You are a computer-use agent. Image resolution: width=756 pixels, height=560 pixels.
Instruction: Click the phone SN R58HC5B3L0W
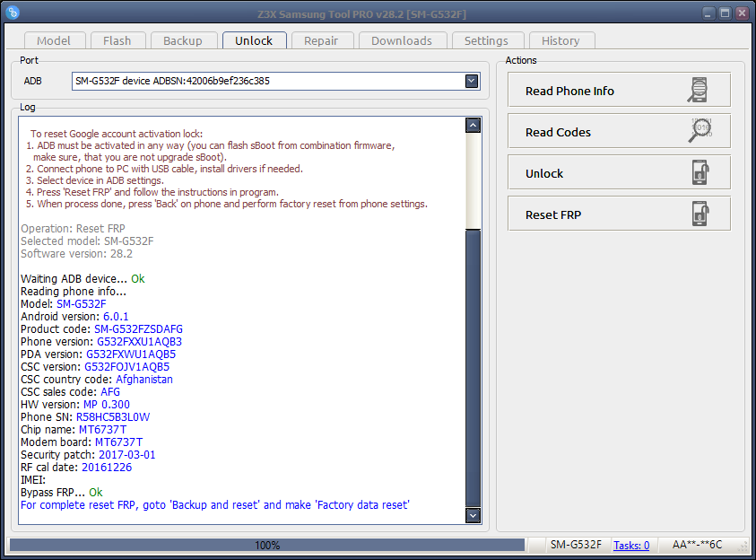(x=113, y=417)
